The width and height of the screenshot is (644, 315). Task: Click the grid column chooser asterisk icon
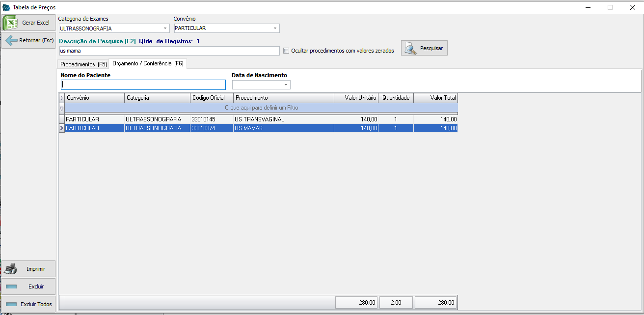pos(62,98)
